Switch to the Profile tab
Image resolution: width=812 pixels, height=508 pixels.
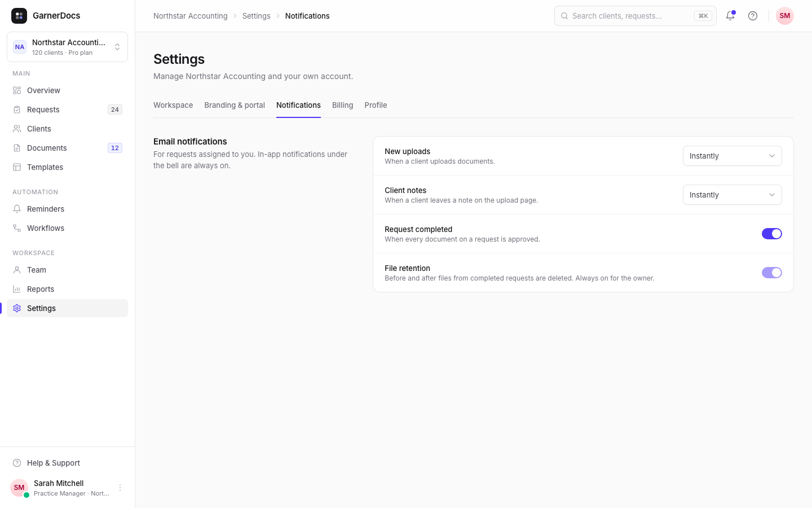(376, 105)
